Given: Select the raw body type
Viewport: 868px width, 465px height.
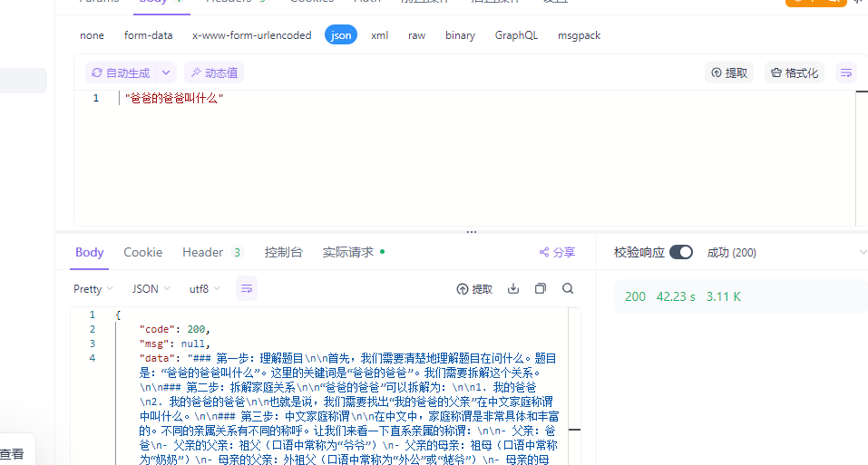Looking at the screenshot, I should point(417,35).
